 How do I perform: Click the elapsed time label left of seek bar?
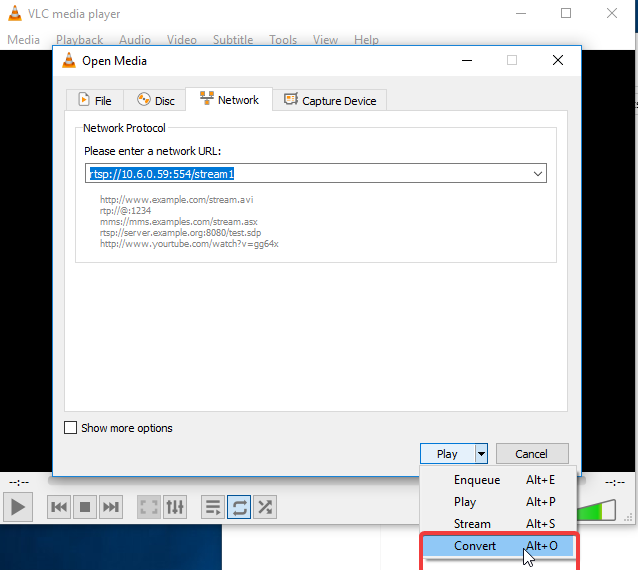[x=19, y=482]
